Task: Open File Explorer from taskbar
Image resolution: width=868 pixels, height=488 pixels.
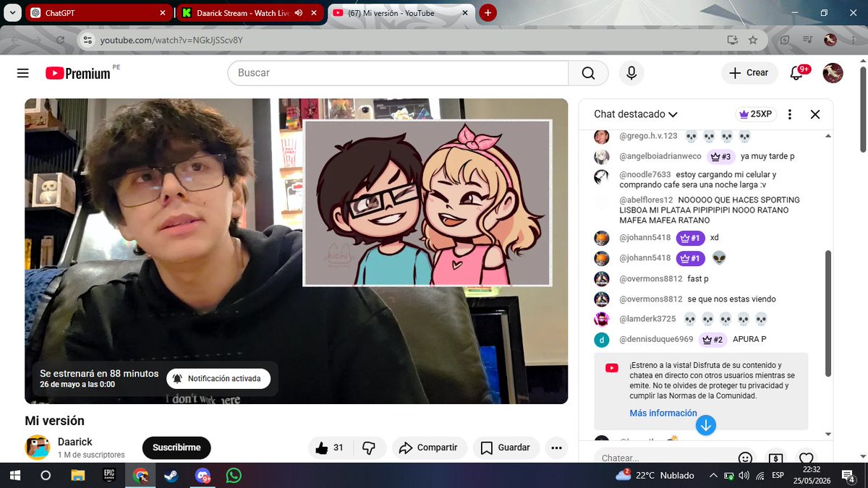Action: (78, 475)
